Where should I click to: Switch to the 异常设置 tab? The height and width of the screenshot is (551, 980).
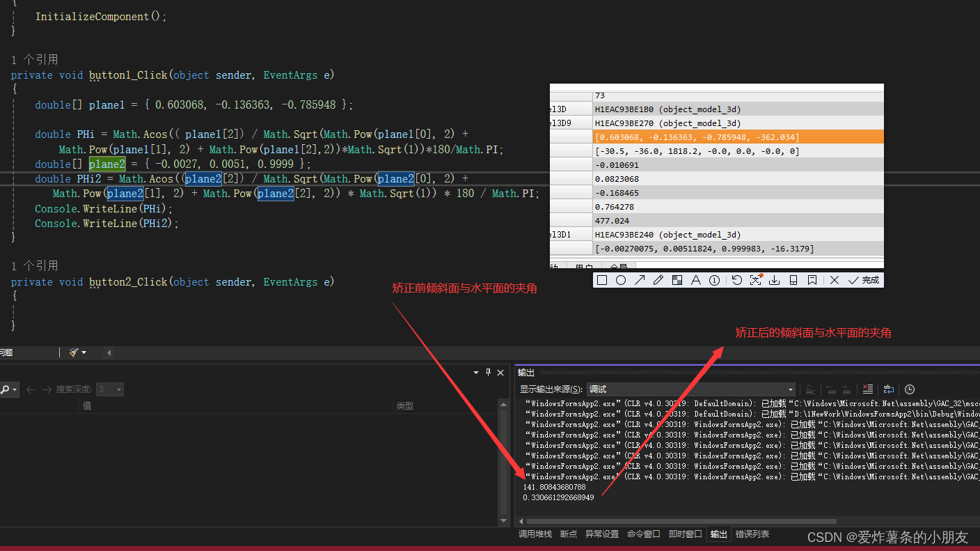602,534
